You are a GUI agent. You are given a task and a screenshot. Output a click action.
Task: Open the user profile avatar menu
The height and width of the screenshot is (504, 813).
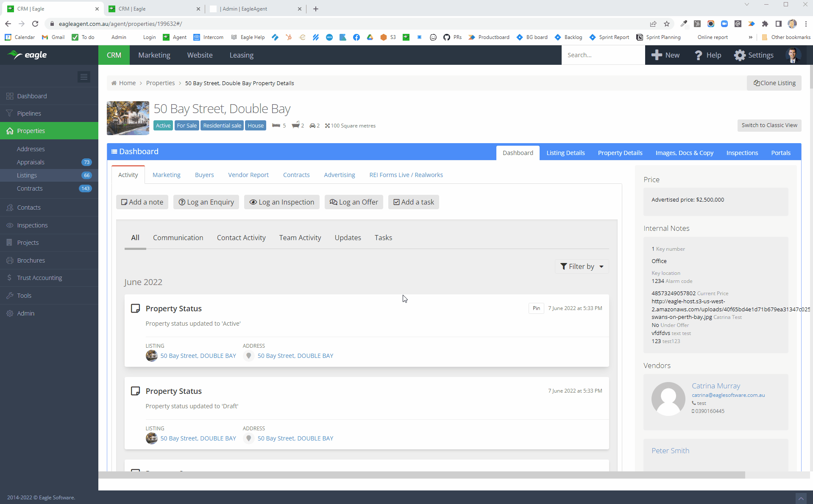point(793,55)
